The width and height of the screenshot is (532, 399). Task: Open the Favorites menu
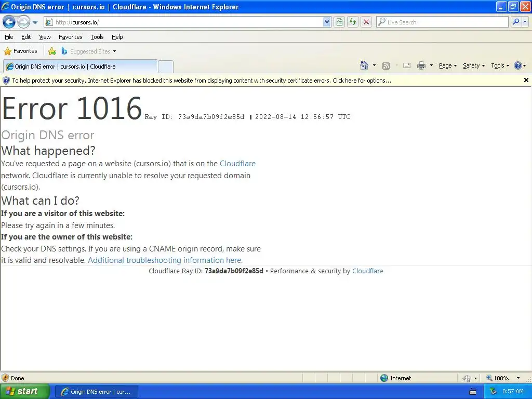(x=71, y=37)
